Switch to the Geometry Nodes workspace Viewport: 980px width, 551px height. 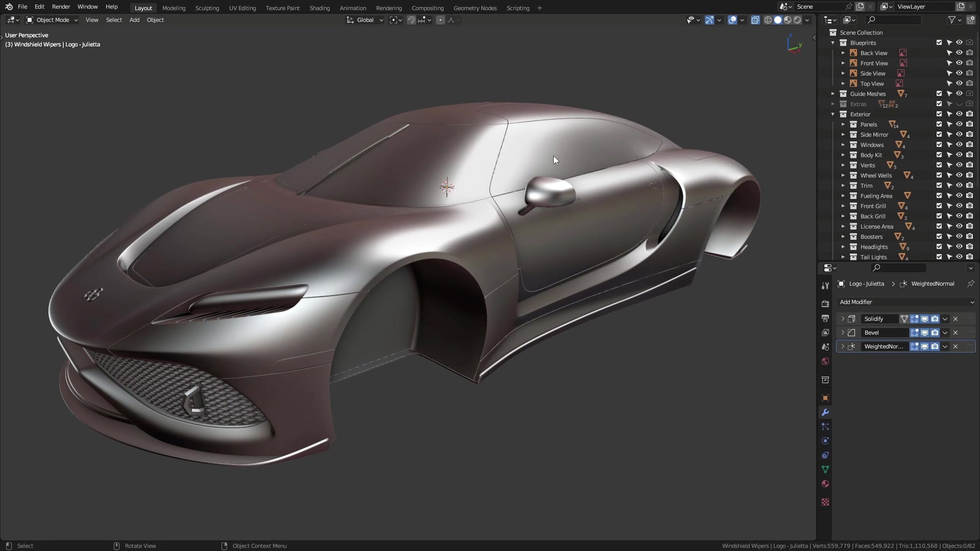coord(475,8)
